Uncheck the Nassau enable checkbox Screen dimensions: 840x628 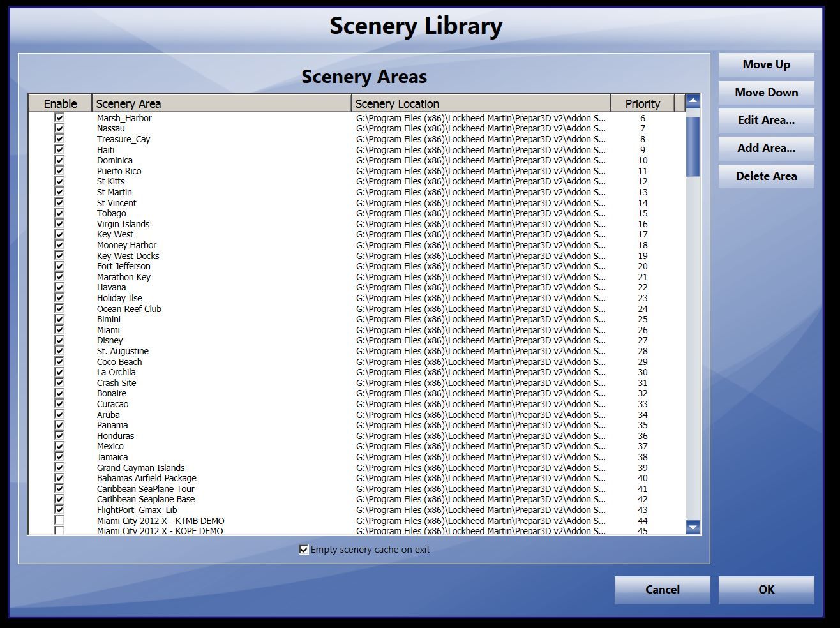(x=59, y=128)
